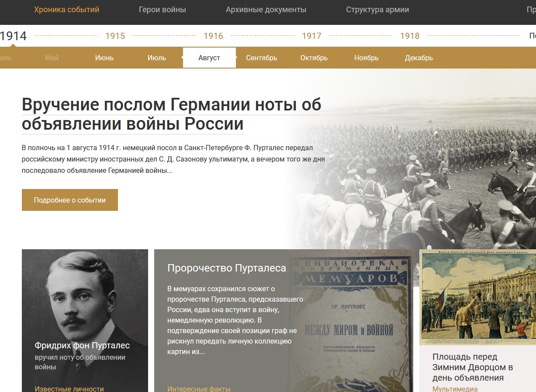Click caption 'вручил ноту об объявлении войны'
This screenshot has height=392, width=536.
click(80, 362)
